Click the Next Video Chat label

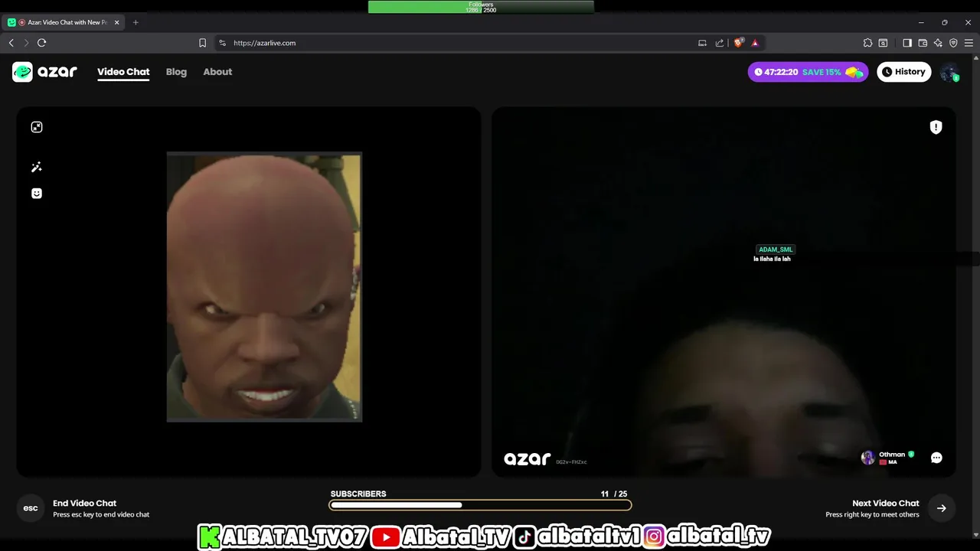tap(886, 503)
